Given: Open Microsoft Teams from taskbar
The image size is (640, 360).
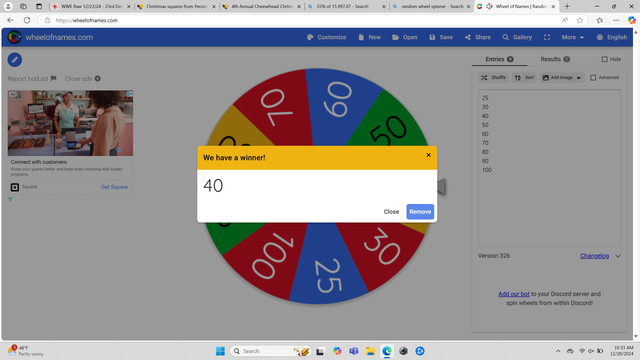Looking at the screenshot, I should [x=353, y=351].
